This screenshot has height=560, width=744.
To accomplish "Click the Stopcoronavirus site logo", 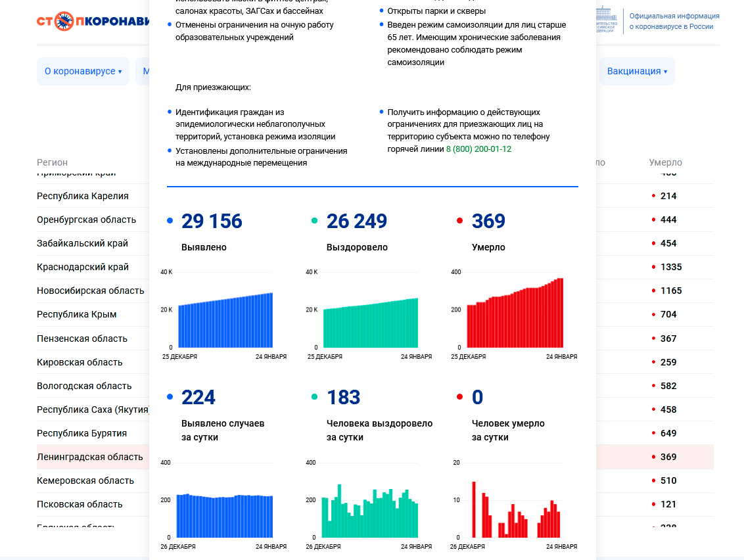I will click(x=93, y=22).
